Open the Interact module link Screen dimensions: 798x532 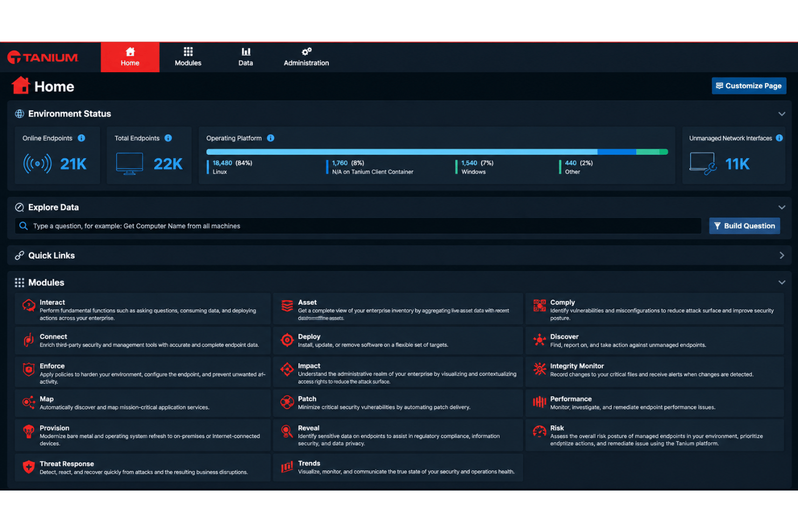(52, 302)
